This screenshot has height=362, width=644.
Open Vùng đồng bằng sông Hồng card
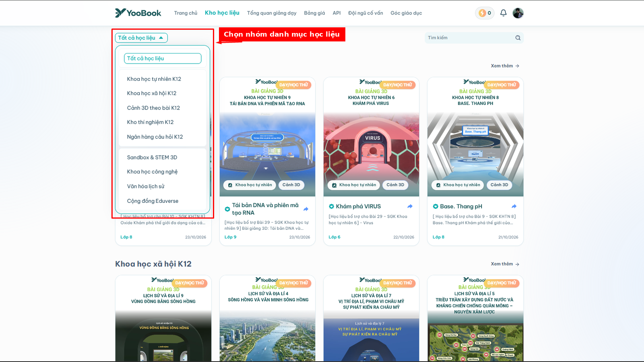163,319
